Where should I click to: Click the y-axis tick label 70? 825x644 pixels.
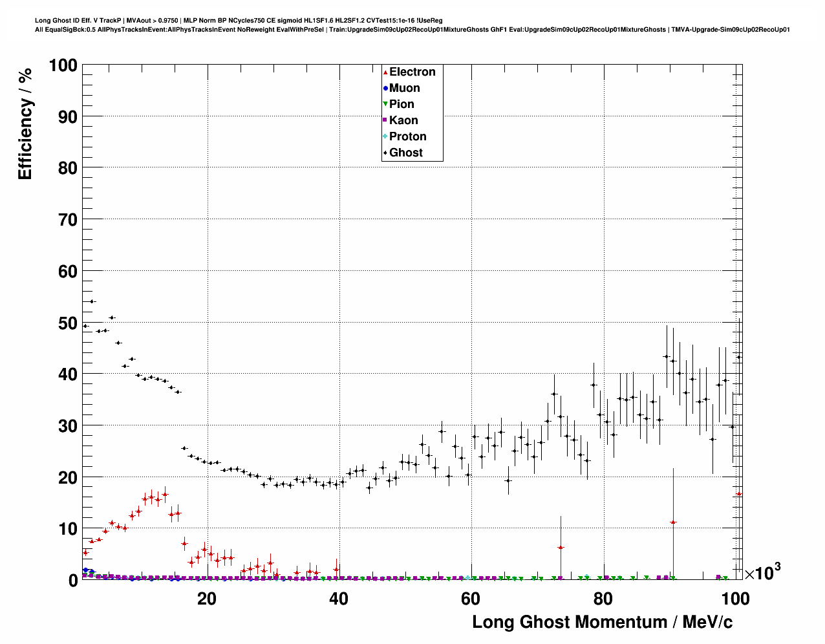tap(68, 220)
